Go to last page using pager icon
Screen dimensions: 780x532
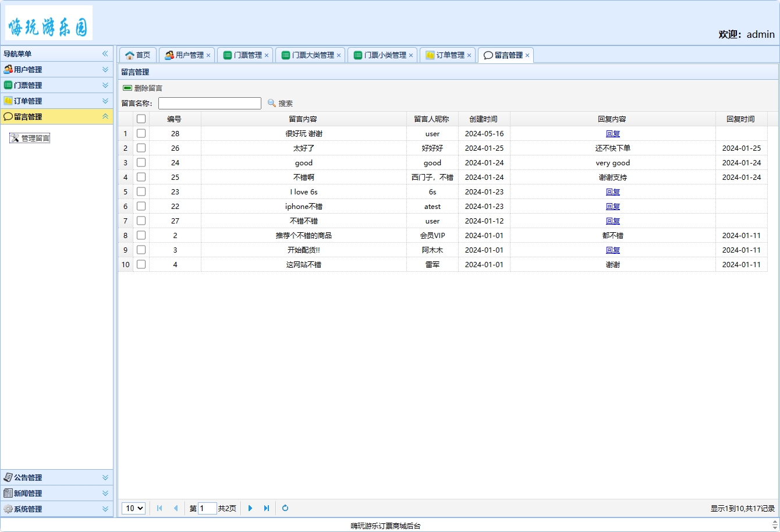click(x=267, y=508)
